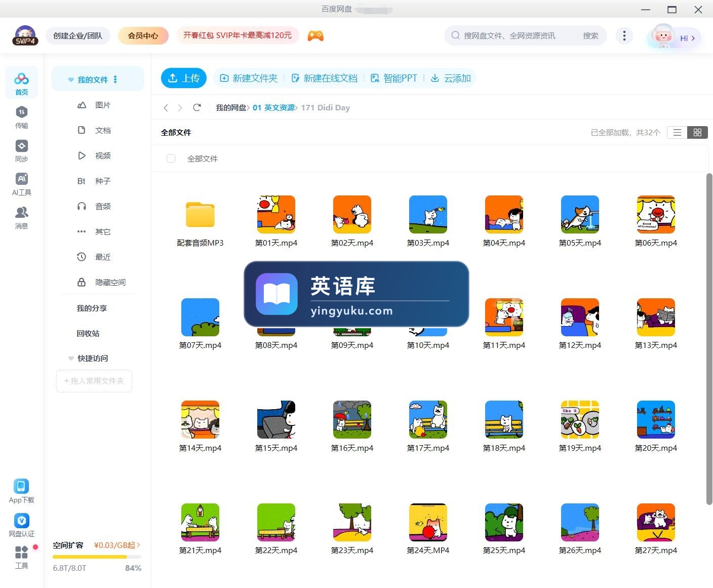Screen dimensions: 713x588
Task: Open the 音频 category
Action: pos(94,206)
